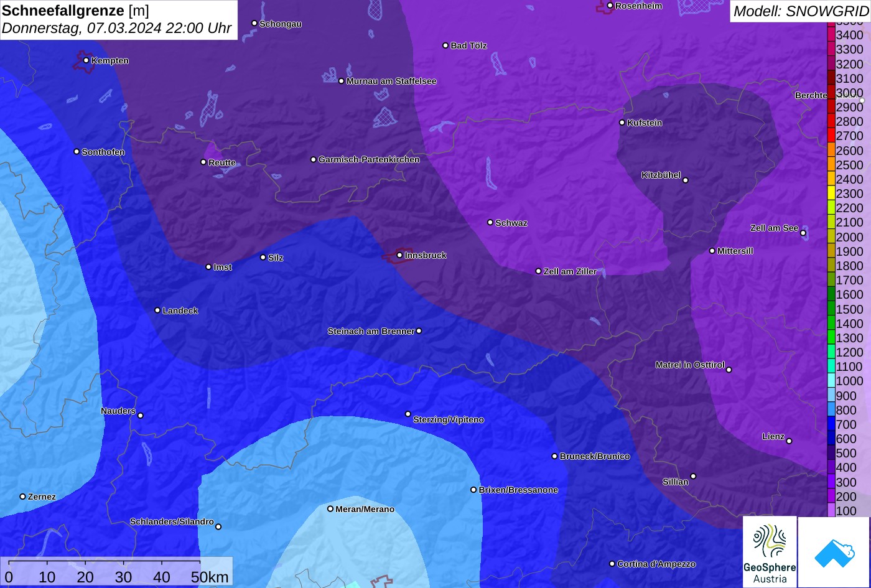Click the Imst location dot
871x588 pixels.
point(208,267)
